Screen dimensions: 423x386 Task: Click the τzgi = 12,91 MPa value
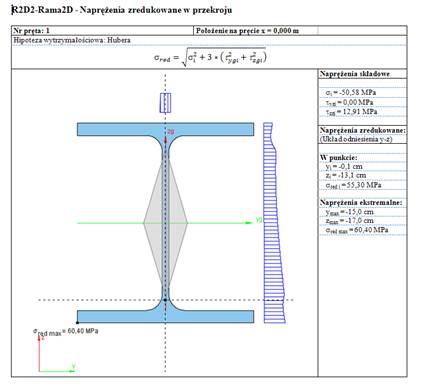tap(351, 112)
